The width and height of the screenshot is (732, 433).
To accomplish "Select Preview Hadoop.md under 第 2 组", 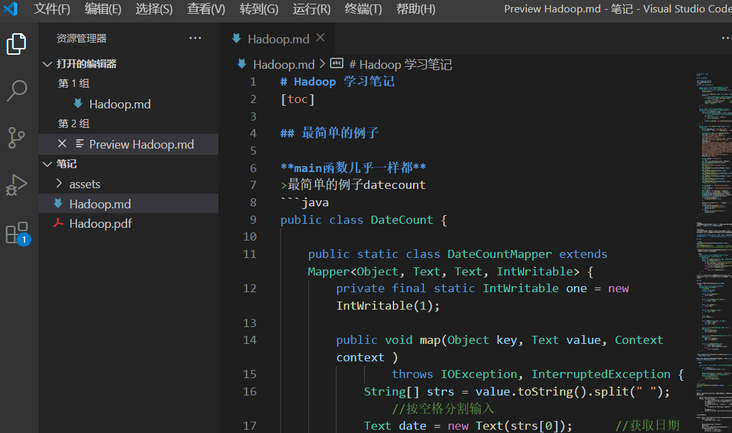I will (128, 144).
